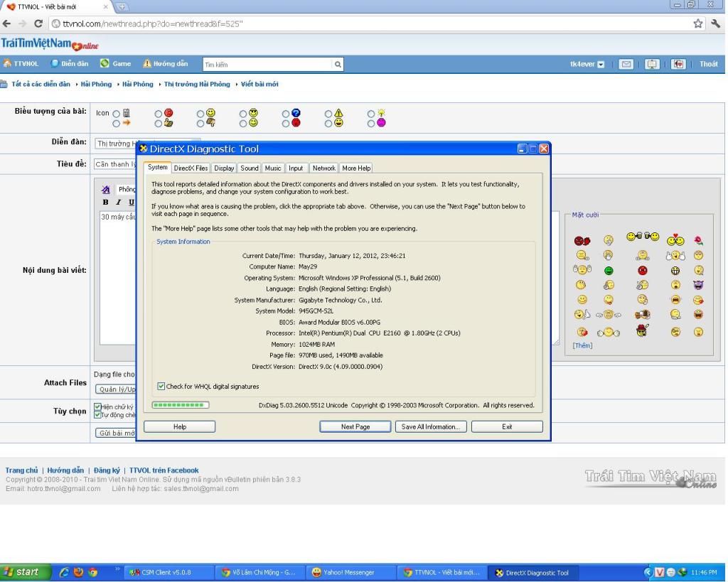The height and width of the screenshot is (582, 728).
Task: Insert the purple devil smiley
Action: click(x=698, y=284)
